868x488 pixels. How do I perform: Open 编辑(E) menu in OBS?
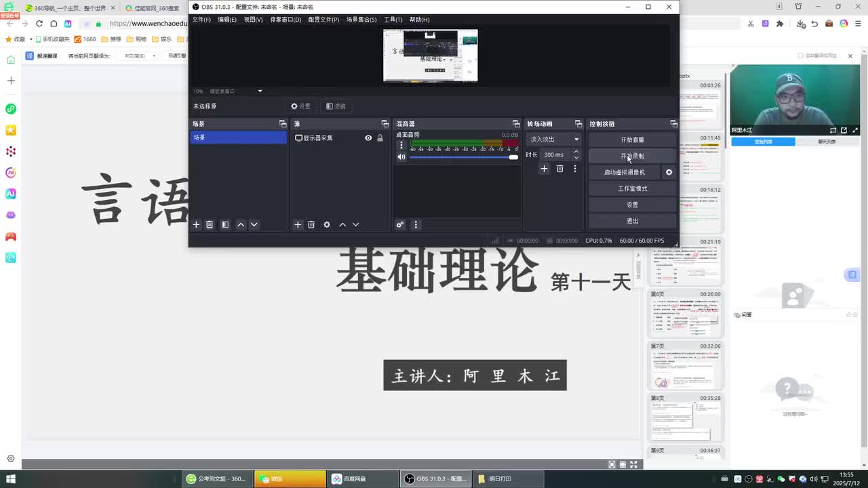pos(227,20)
